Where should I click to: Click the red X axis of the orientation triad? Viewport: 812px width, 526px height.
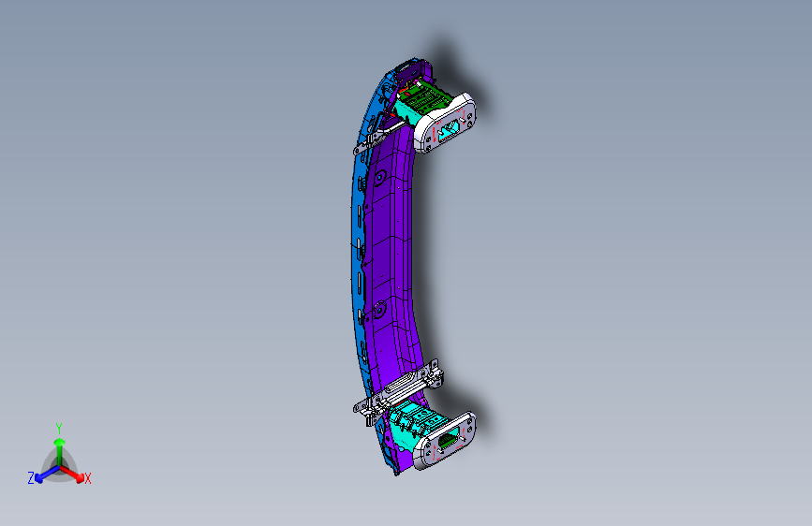coord(75,475)
